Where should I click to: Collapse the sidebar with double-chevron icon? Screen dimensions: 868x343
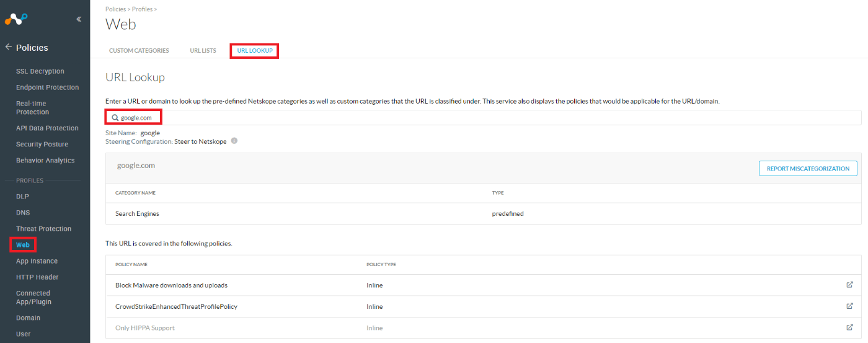coord(79,19)
